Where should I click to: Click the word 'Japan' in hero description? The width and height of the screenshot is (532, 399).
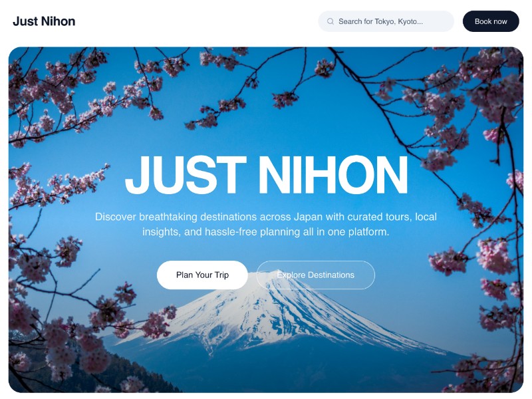pyautogui.click(x=308, y=217)
